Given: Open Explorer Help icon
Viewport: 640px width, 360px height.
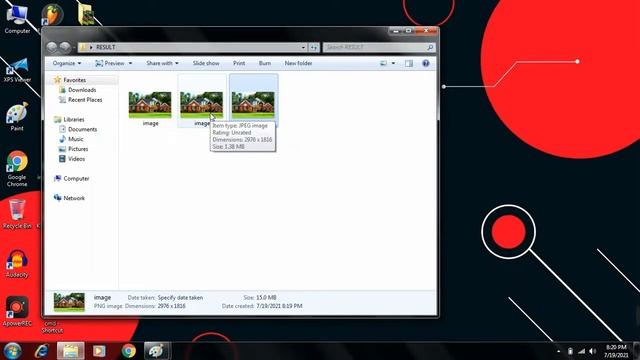Looking at the screenshot, I should (426, 63).
